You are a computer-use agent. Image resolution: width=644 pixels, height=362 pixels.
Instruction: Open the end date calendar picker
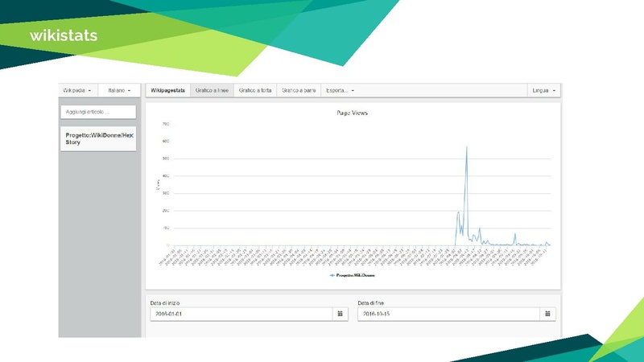547,314
